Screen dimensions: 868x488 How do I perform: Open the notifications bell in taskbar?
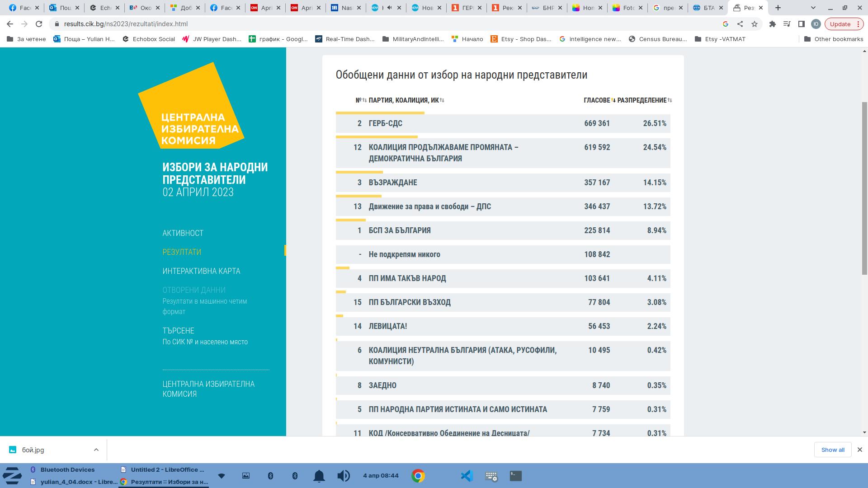tap(319, 476)
